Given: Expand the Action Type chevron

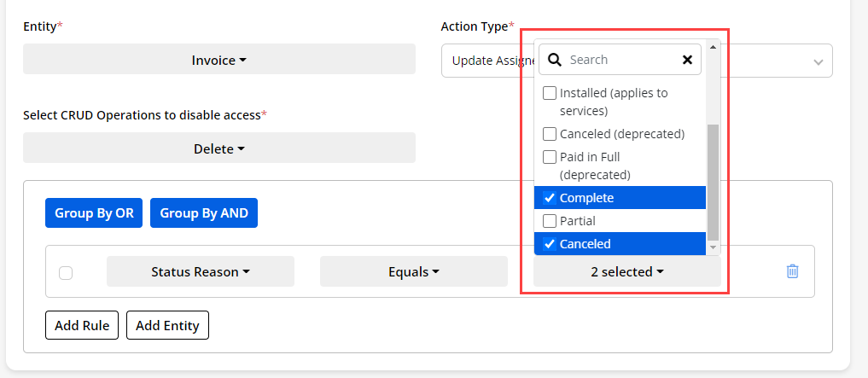Looking at the screenshot, I should coord(818,61).
